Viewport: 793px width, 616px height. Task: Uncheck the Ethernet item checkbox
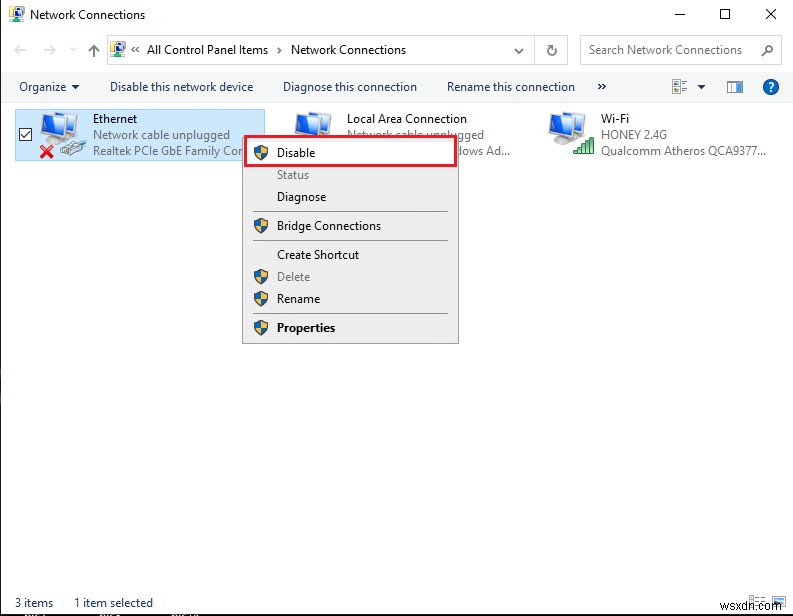click(x=25, y=135)
